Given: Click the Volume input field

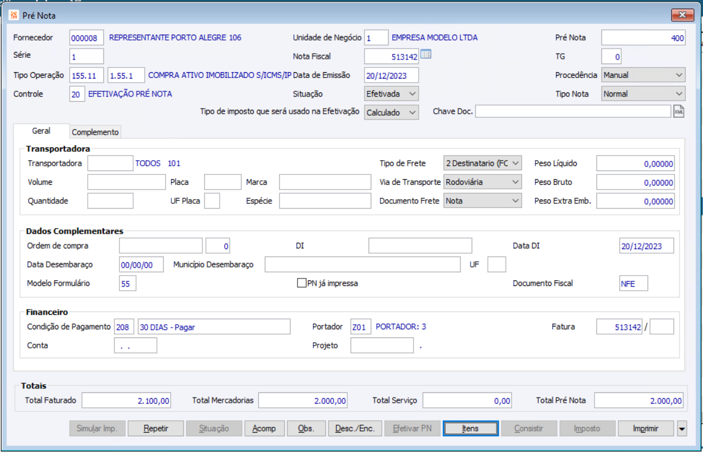Looking at the screenshot, I should [126, 182].
